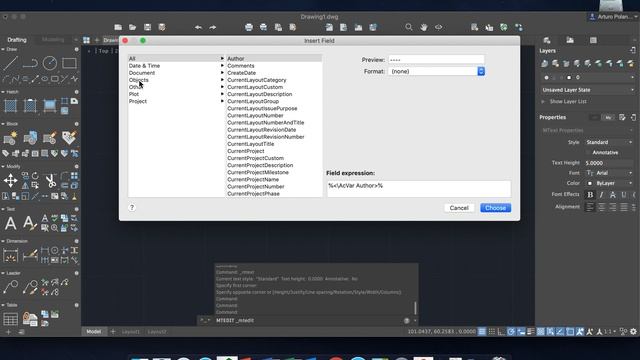Screen dimensions: 640x360
Task: Toggle Bold font effect
Action: (x=590, y=195)
